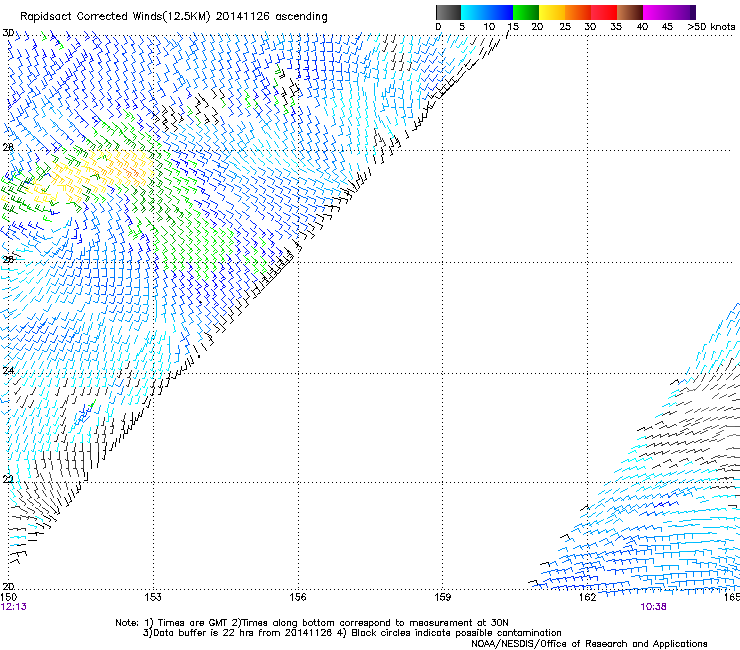The height and width of the screenshot is (650, 740).
Task: Click the gray 0-5 knots legend segment
Action: click(x=448, y=12)
